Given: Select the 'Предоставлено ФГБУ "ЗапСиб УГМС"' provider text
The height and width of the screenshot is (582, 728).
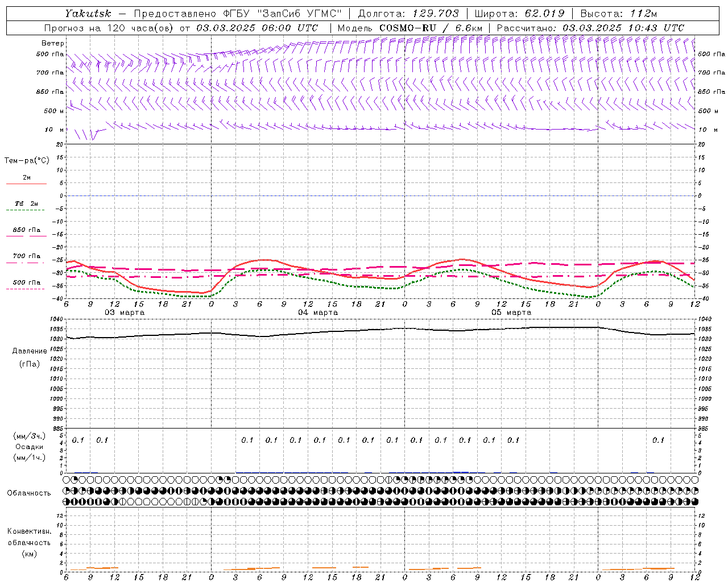Looking at the screenshot, I should click(238, 14).
